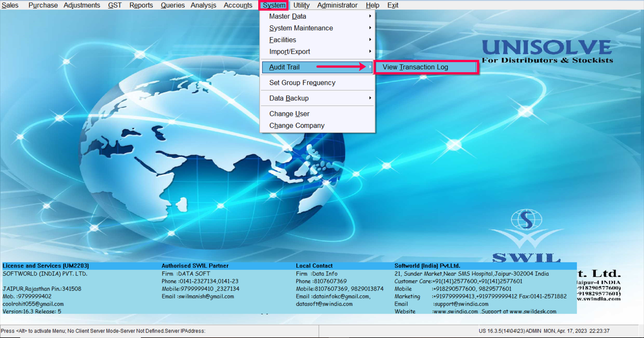Click JAIPUR,Rajasthan Pin.:341508 text
644x338 pixels.
[42, 289]
